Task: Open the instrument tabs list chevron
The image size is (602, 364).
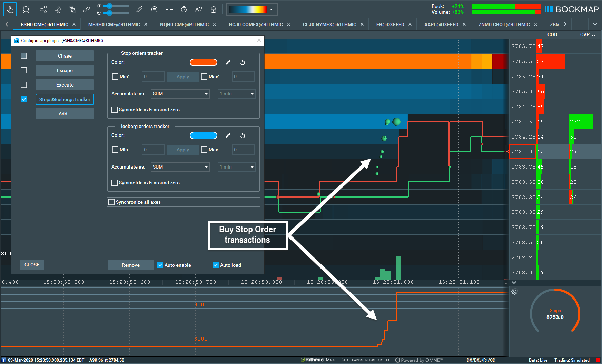Action: (x=595, y=24)
